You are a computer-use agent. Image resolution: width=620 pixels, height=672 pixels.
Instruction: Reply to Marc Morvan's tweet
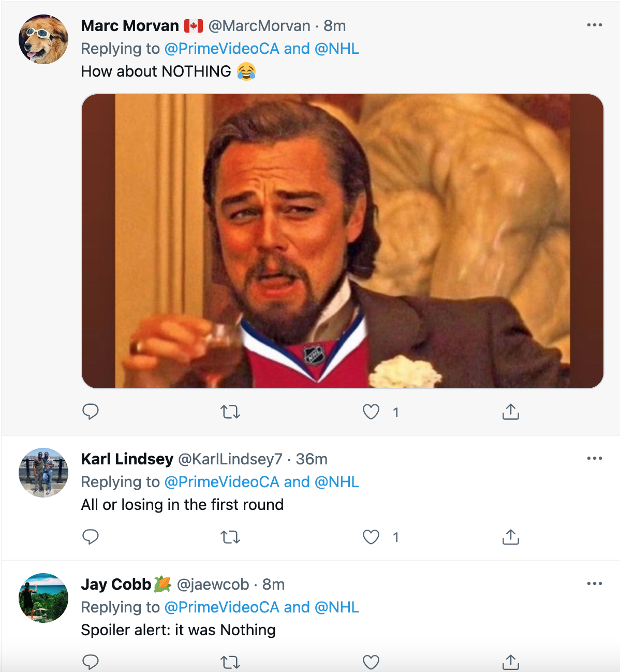point(91,412)
